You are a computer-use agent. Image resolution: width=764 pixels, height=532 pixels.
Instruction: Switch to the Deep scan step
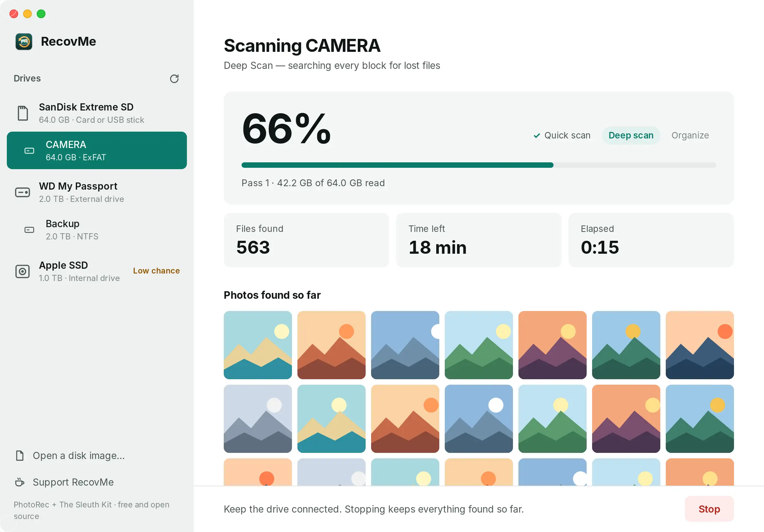[x=631, y=135]
